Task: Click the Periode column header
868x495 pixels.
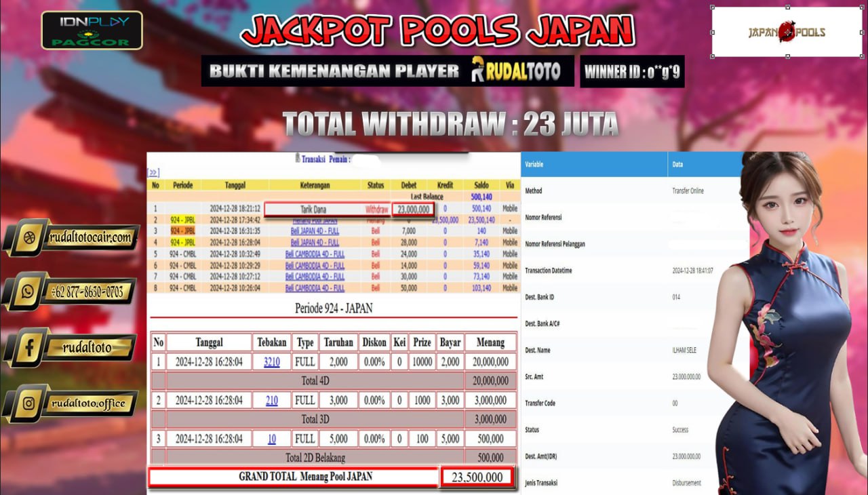Action: (182, 185)
